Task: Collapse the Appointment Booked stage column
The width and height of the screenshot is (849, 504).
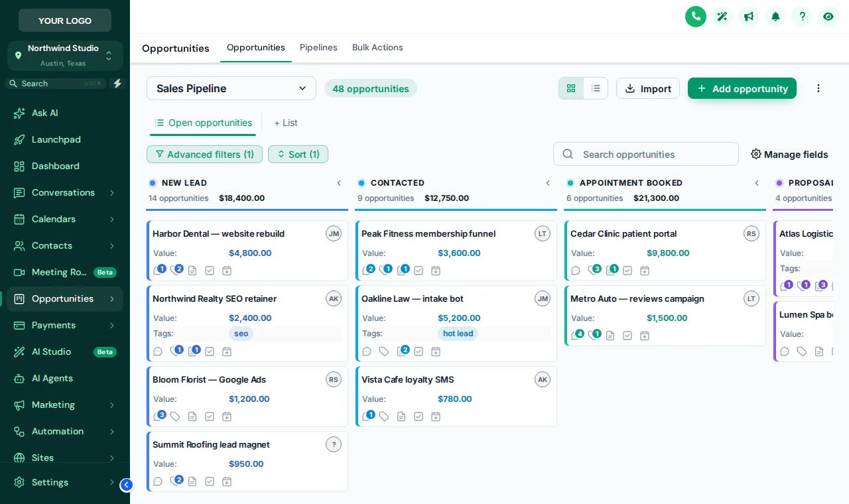Action: [757, 183]
